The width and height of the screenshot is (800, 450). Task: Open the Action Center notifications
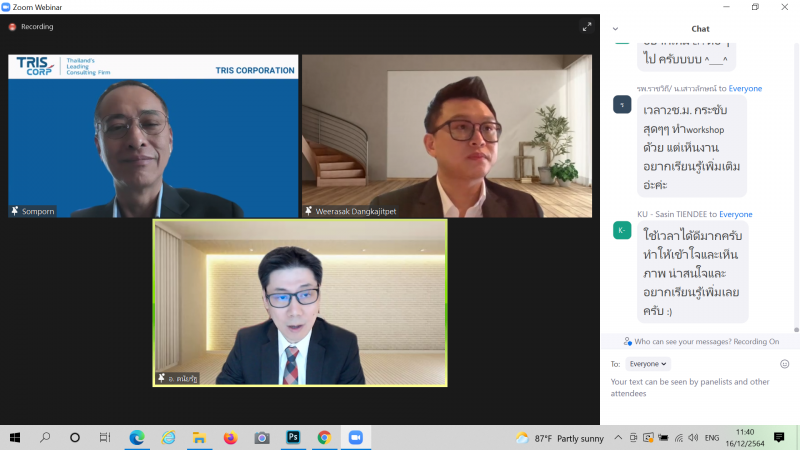[x=779, y=438]
